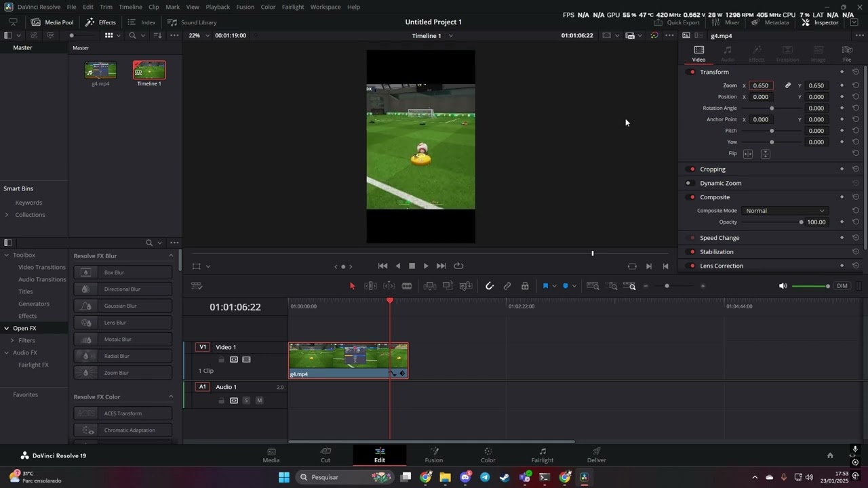Switch to the Deliver page
The height and width of the screenshot is (488, 868).
point(597,455)
